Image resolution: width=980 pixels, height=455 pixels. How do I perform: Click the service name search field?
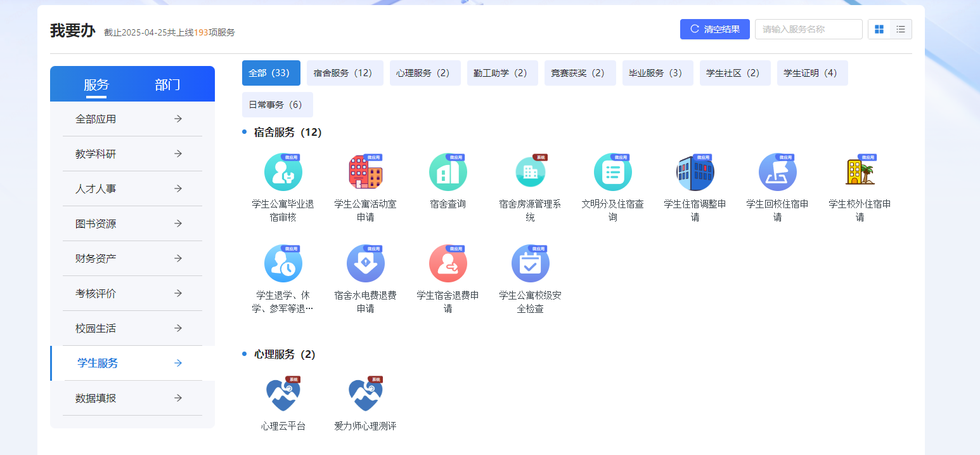click(x=808, y=29)
